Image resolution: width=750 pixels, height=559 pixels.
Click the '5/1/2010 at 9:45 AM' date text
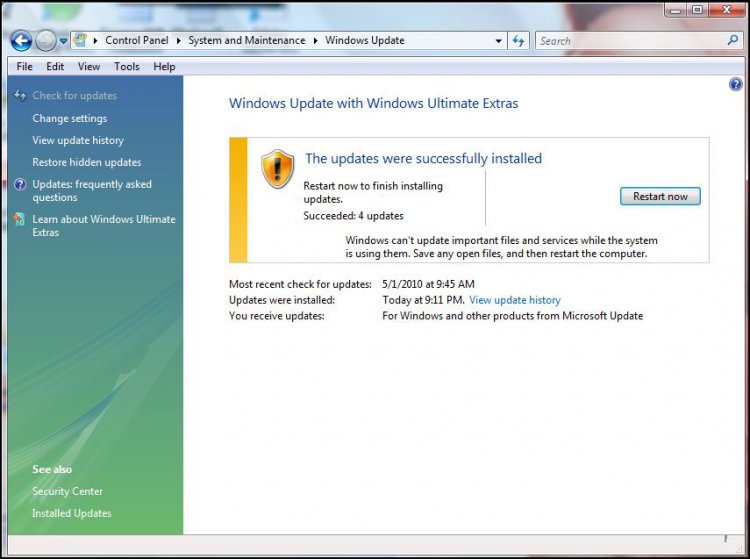coord(429,284)
